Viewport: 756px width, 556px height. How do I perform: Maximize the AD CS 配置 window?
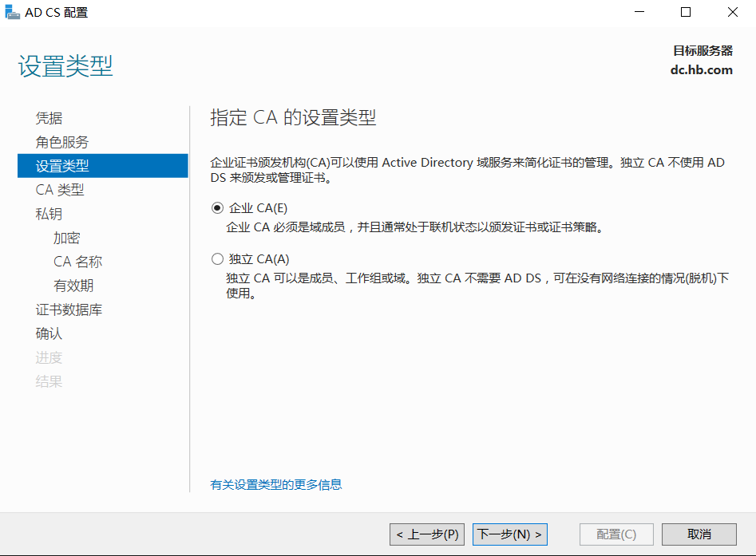click(686, 12)
